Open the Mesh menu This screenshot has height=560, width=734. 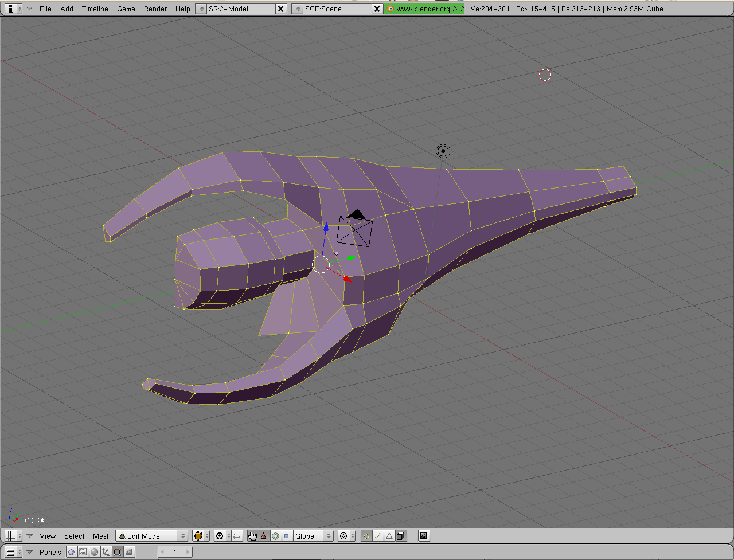101,536
